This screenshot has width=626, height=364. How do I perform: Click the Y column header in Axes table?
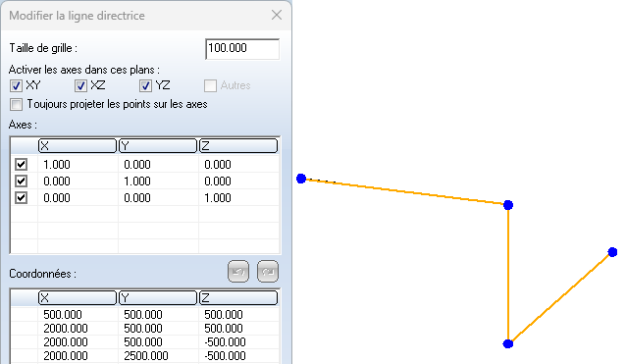(x=158, y=145)
